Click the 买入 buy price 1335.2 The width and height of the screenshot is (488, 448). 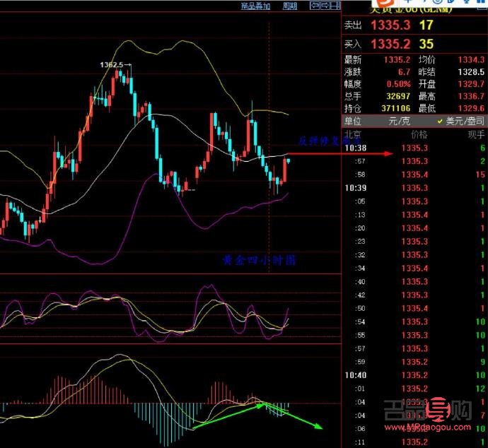391,45
